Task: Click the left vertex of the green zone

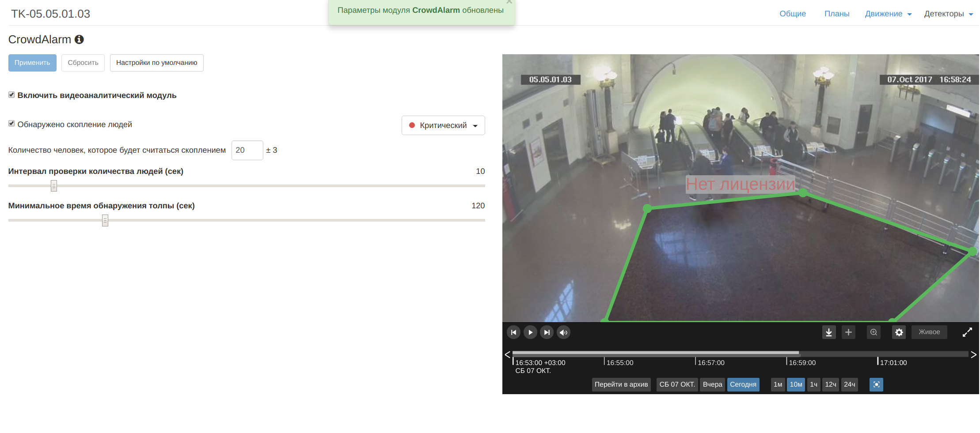Action: coord(647,208)
